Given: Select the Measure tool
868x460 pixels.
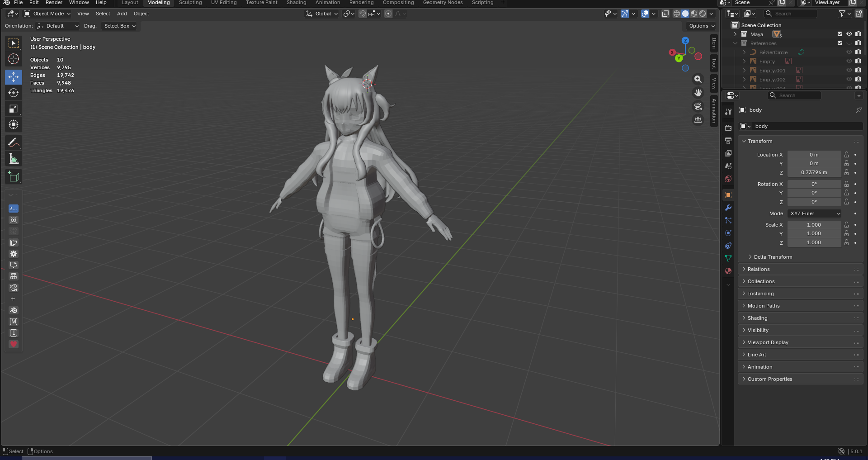Looking at the screenshot, I should [14, 159].
